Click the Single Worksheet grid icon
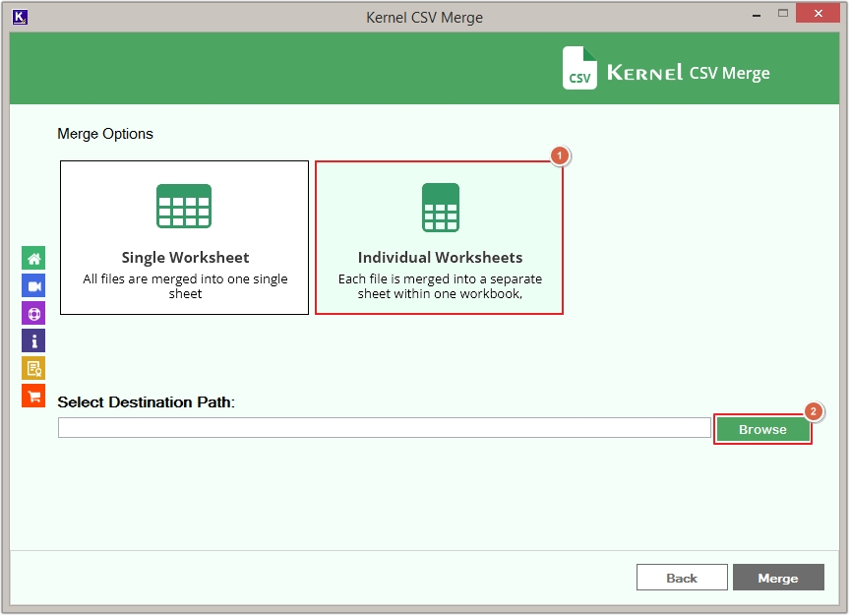 pos(184,206)
